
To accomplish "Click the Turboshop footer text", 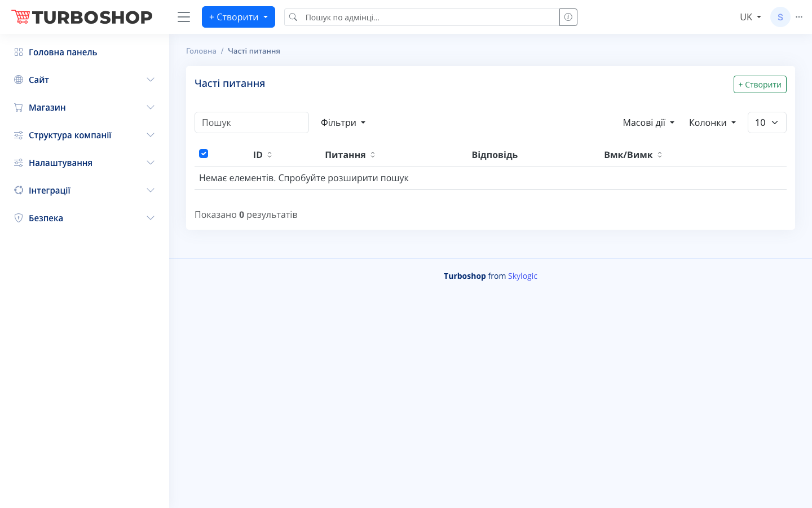I will [465, 276].
